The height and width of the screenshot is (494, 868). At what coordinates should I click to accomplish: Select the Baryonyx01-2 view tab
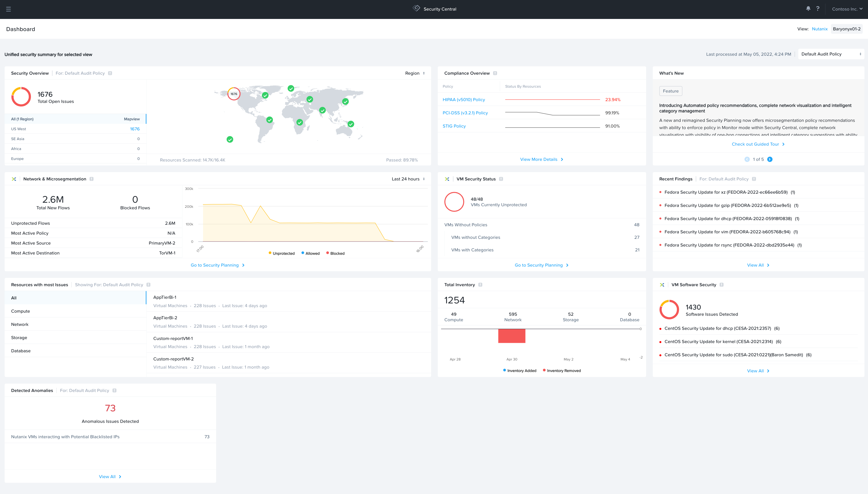pos(847,29)
